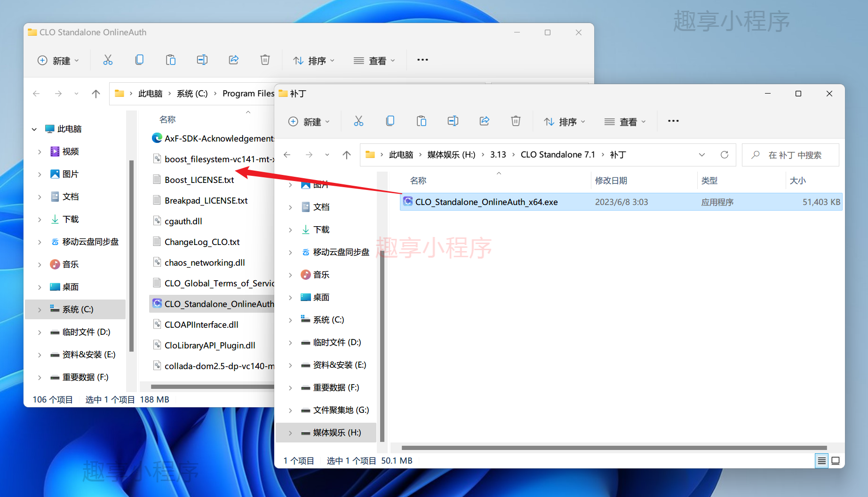Expand 系统 (C:) in 补丁 sidebar
This screenshot has height=497, width=868.
290,320
